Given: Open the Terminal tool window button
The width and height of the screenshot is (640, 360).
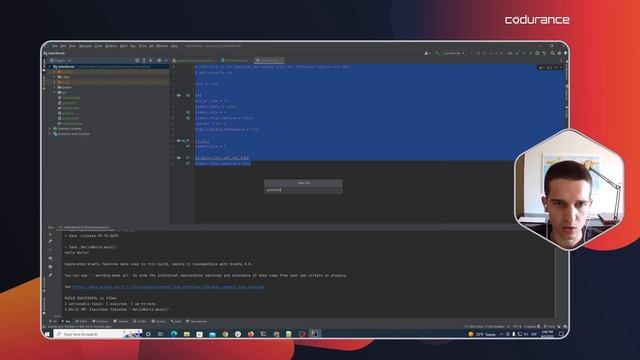Looking at the screenshot, I should (x=121, y=322).
